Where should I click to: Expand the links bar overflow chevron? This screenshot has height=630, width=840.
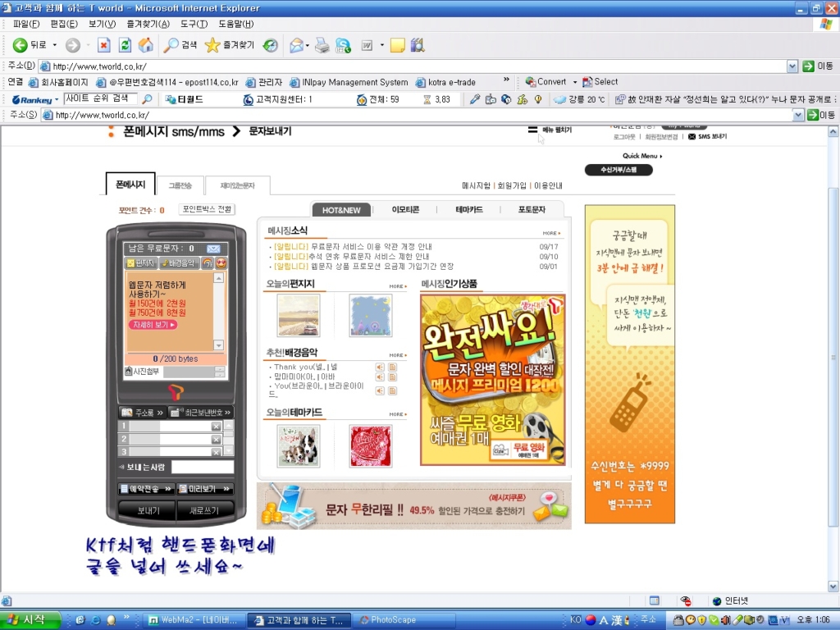tap(506, 80)
